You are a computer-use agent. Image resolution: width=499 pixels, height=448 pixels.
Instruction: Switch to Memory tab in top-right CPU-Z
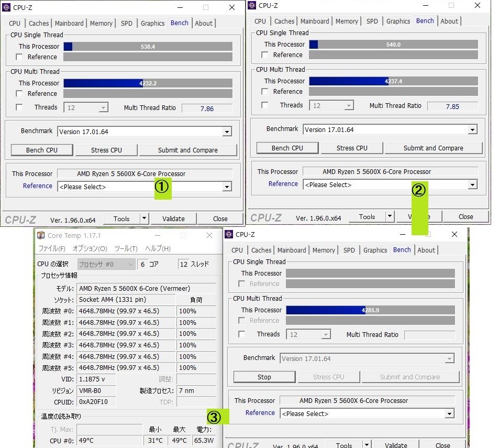(347, 21)
